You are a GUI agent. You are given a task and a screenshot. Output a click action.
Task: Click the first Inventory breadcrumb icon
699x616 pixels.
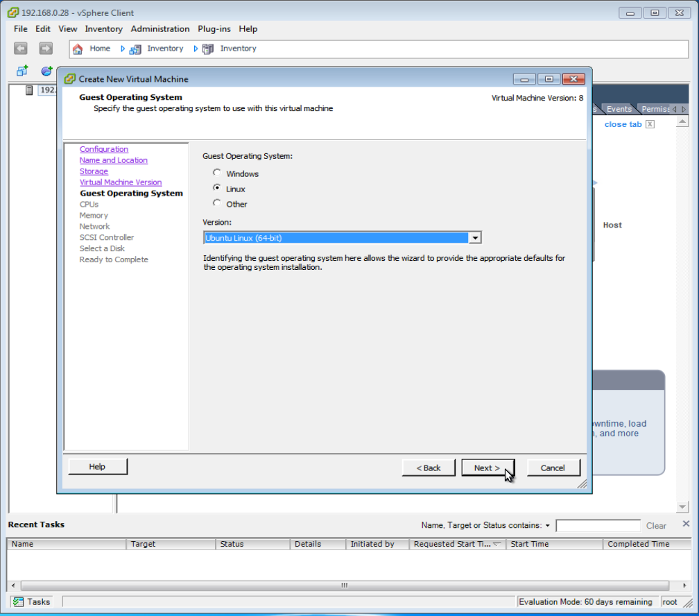click(x=135, y=49)
